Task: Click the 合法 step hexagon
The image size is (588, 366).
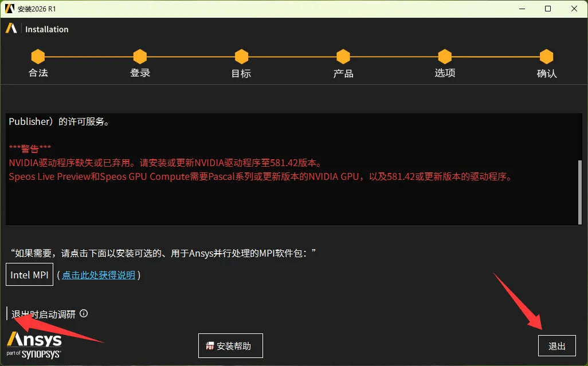Action: (38, 57)
